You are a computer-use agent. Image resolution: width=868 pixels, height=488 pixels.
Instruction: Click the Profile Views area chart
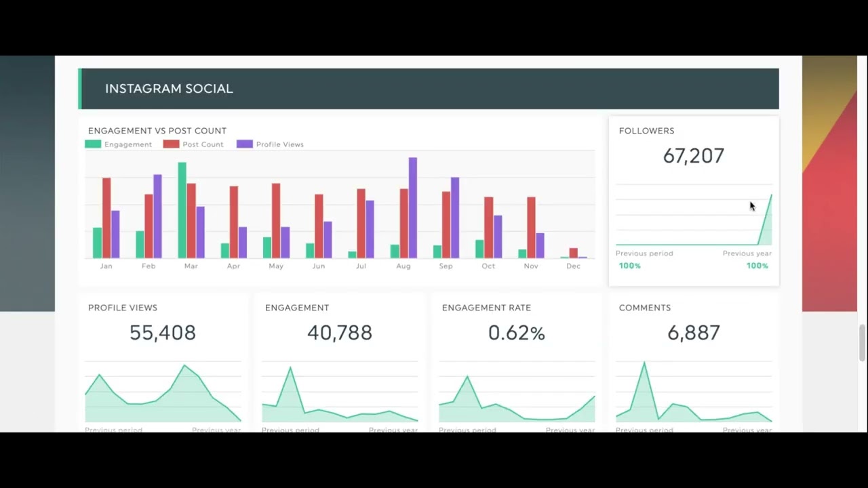163,392
